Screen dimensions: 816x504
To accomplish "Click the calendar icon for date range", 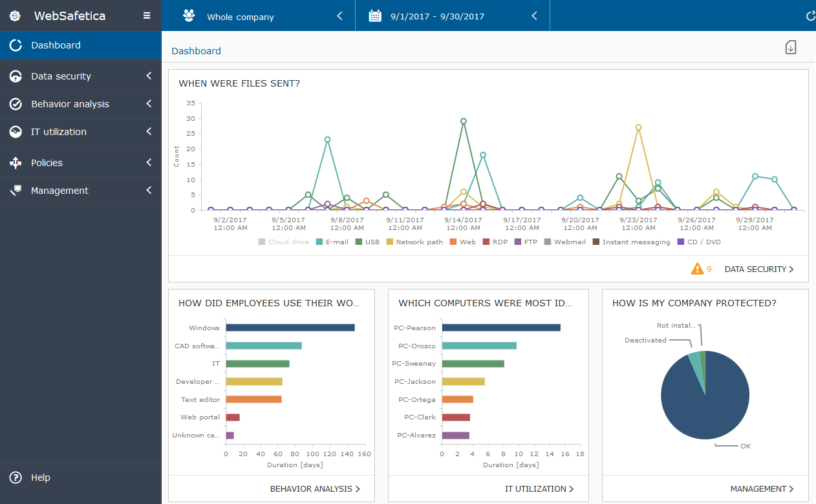I will [374, 16].
